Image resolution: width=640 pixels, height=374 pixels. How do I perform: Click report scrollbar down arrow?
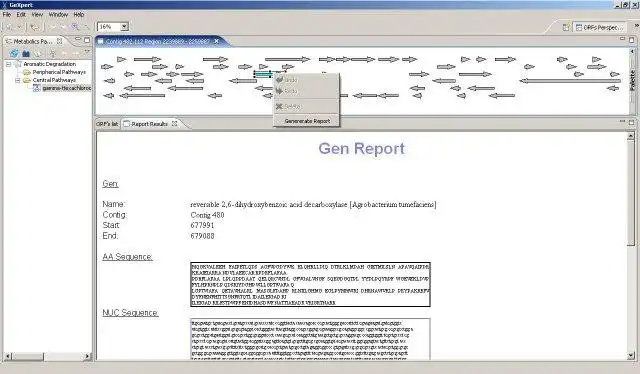[x=631, y=356]
